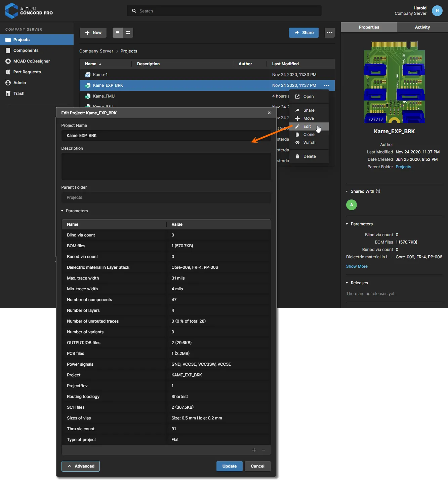This screenshot has height=480, width=448.
Task: Click the Max. trace width value 31 mils
Action: click(178, 278)
